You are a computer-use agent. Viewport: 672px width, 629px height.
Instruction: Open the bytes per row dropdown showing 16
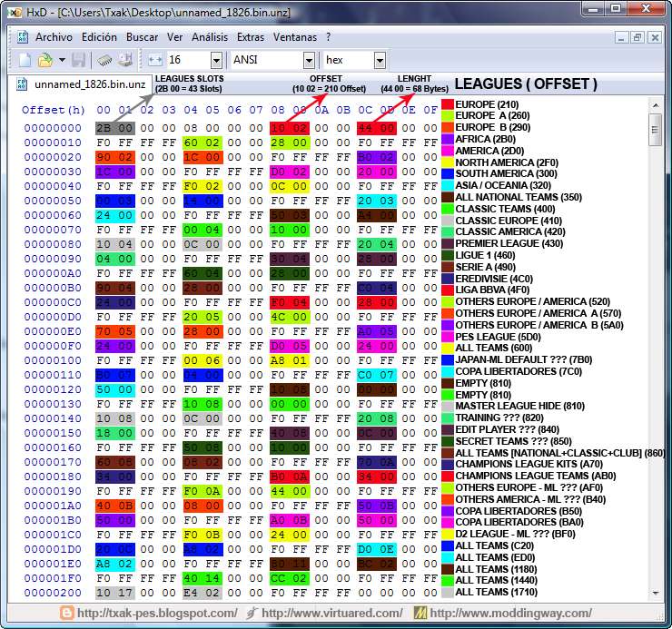point(216,60)
